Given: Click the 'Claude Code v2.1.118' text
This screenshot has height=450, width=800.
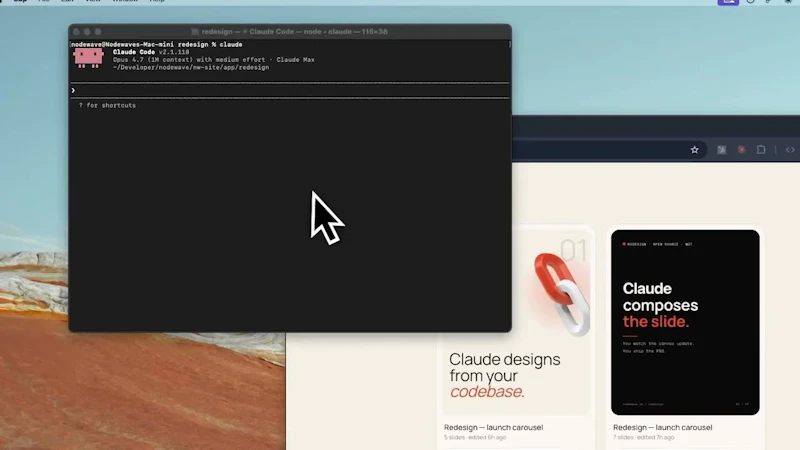Looking at the screenshot, I should click(151, 52).
